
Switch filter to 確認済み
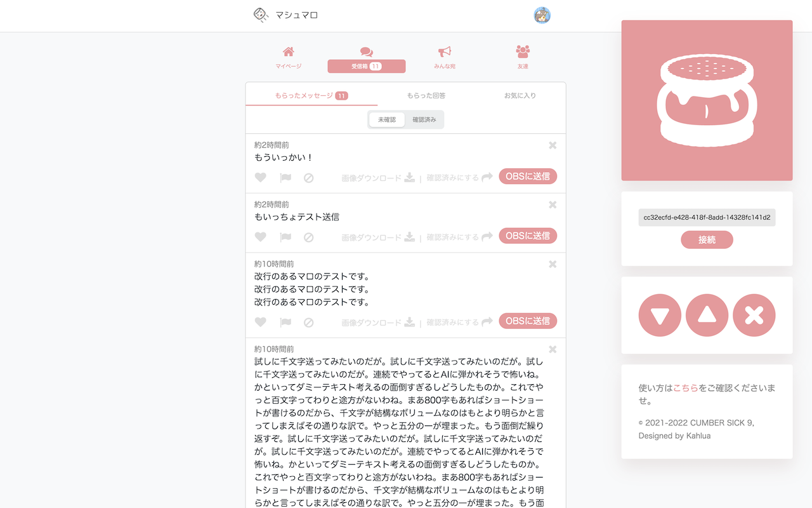click(x=424, y=119)
